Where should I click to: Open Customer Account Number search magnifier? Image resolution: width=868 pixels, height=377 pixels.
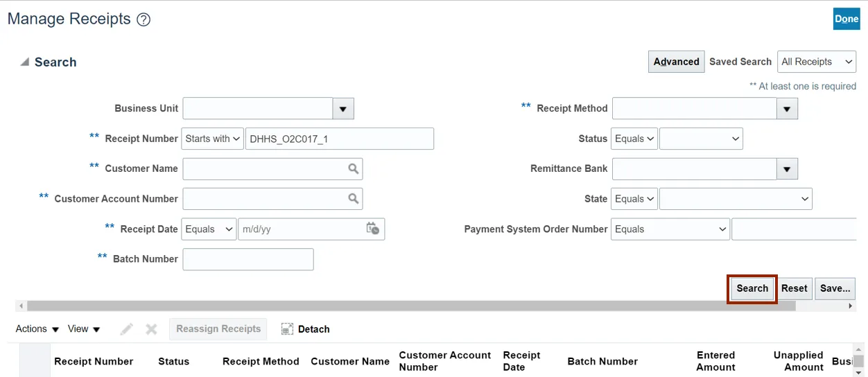pos(354,199)
